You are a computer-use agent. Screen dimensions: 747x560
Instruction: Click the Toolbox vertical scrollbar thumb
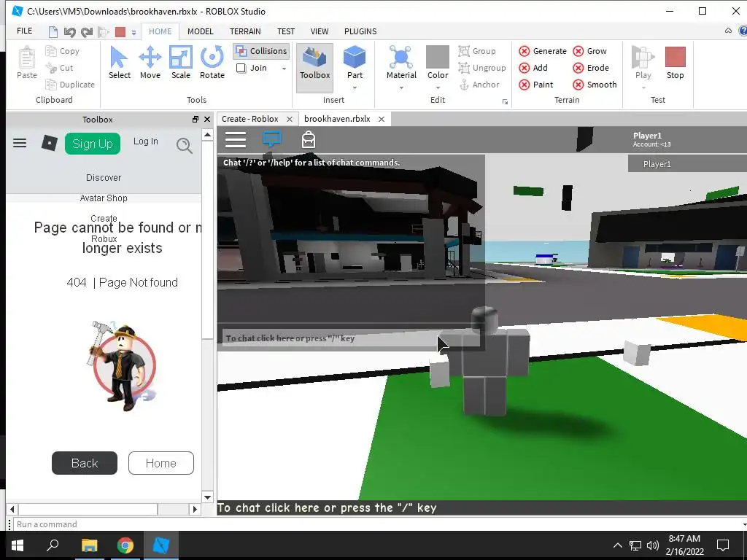[207, 239]
